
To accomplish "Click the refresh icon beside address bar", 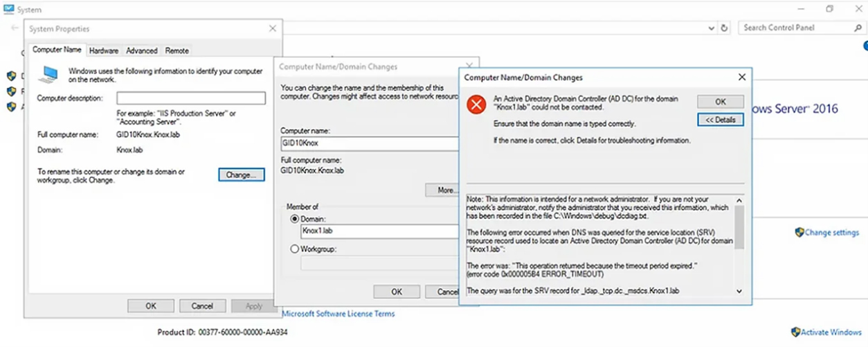I will pos(725,28).
